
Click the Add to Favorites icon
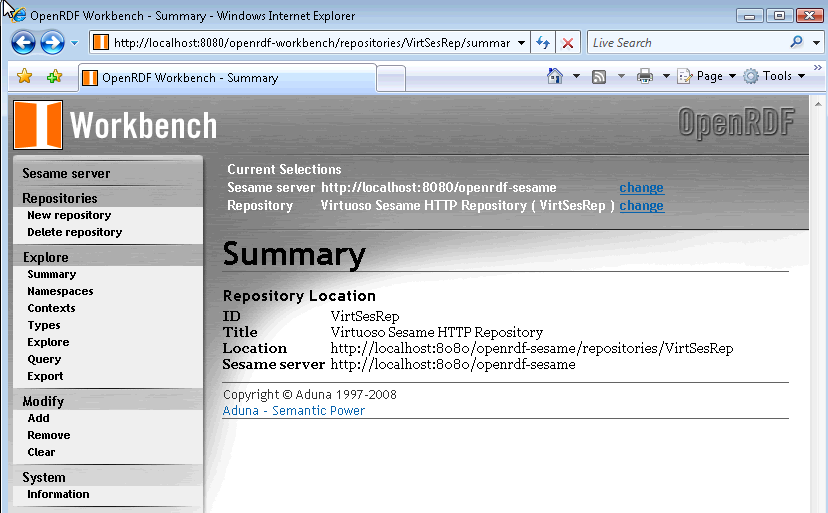click(x=54, y=77)
